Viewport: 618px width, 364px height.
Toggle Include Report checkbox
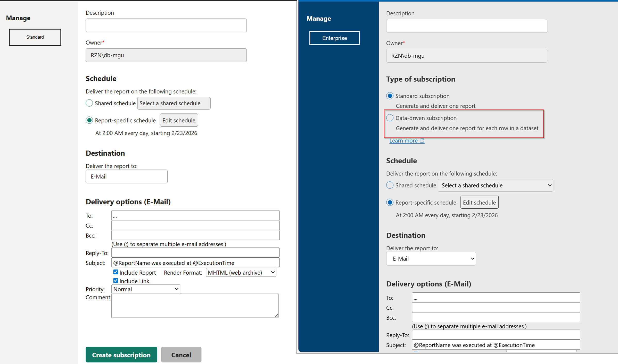[x=116, y=272]
